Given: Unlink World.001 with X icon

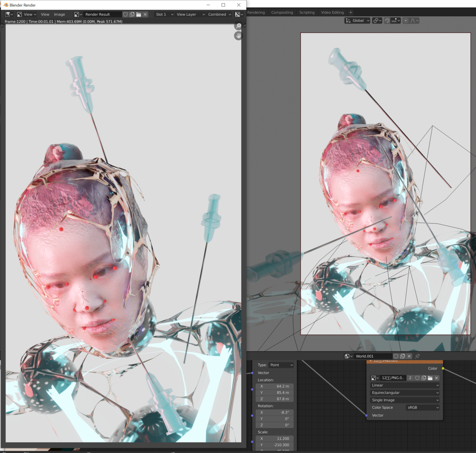Looking at the screenshot, I should (409, 356).
